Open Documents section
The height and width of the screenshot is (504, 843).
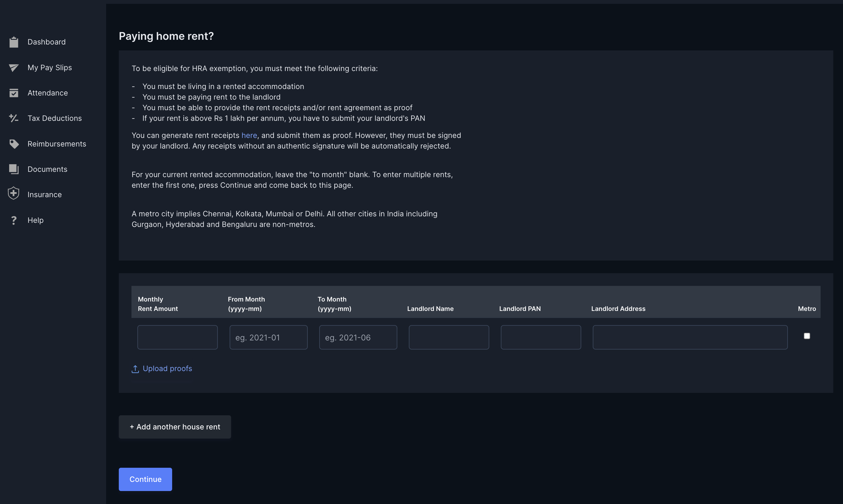pyautogui.click(x=47, y=169)
